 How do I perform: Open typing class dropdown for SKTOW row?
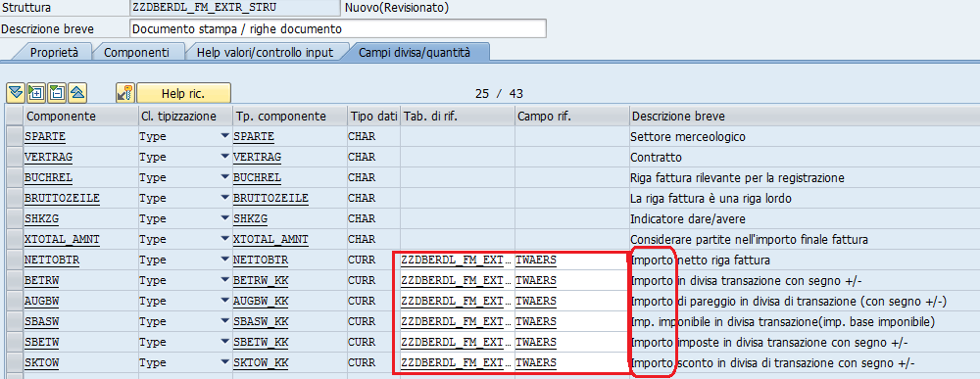coord(225,362)
